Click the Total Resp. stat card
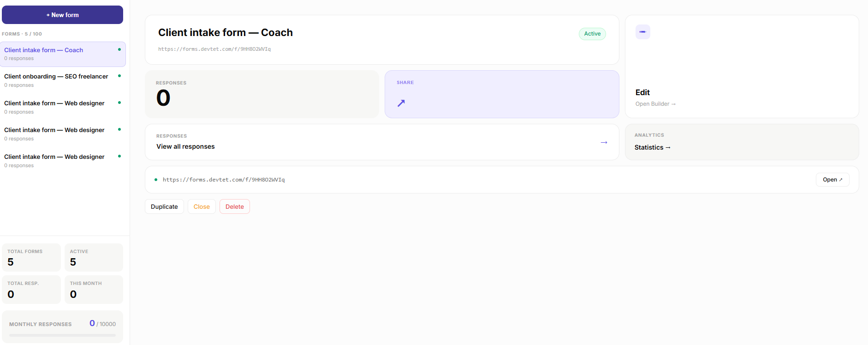Viewport: 868px width, 345px height. tap(31, 290)
